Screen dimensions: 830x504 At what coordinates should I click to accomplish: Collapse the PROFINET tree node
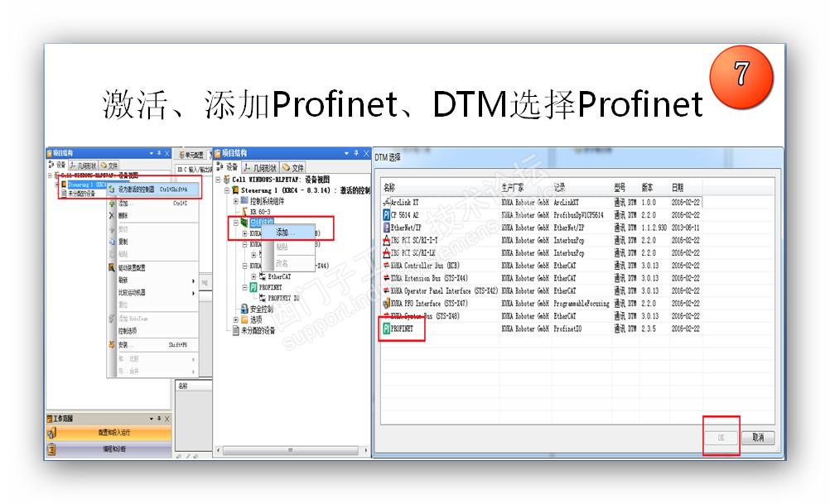pyautogui.click(x=244, y=287)
